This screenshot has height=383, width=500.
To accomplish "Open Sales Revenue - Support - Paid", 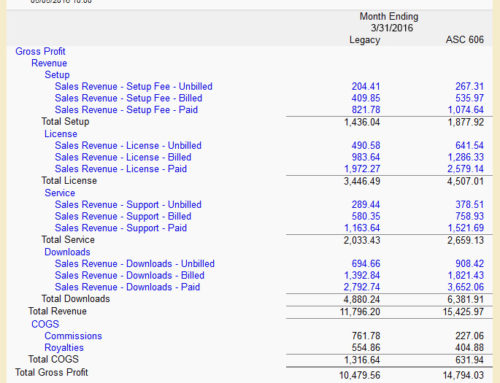I will click(121, 228).
